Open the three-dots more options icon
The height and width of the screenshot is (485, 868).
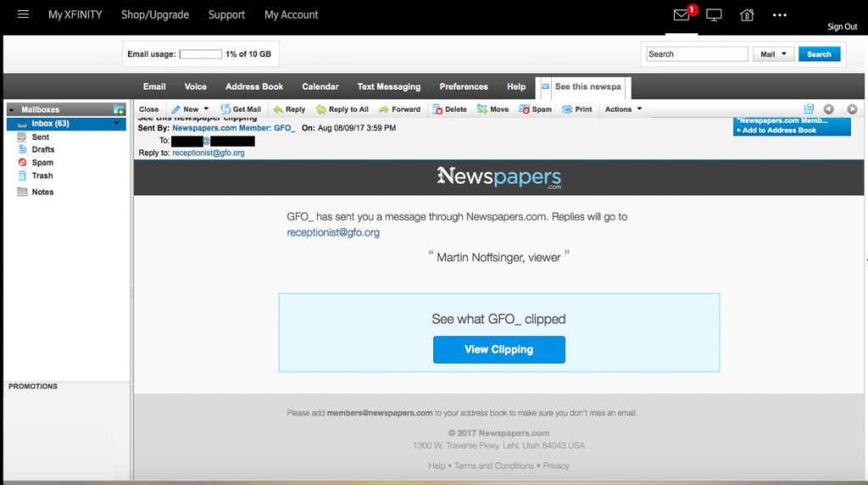[780, 15]
